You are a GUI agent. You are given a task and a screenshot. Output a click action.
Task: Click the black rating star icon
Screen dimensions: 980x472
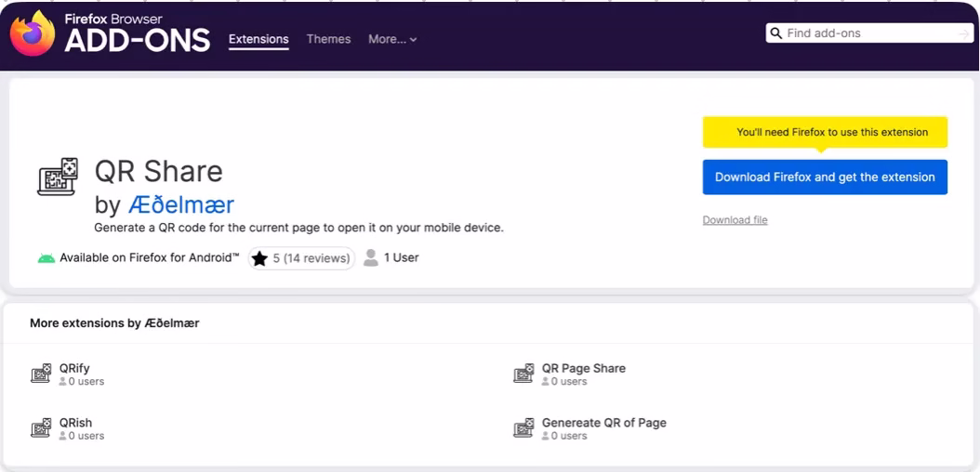tap(260, 258)
